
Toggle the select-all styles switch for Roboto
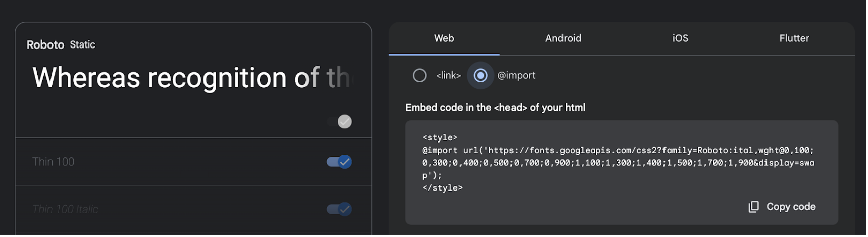coord(339,122)
